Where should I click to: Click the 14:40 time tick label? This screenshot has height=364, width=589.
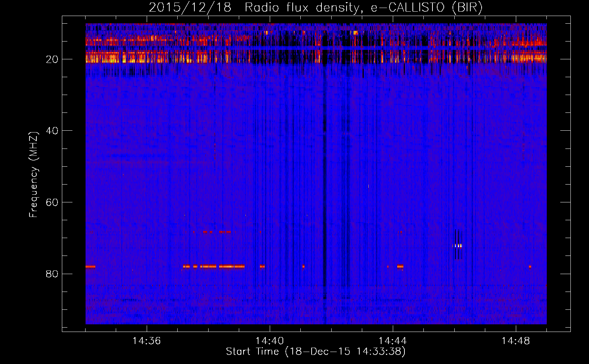(270, 341)
